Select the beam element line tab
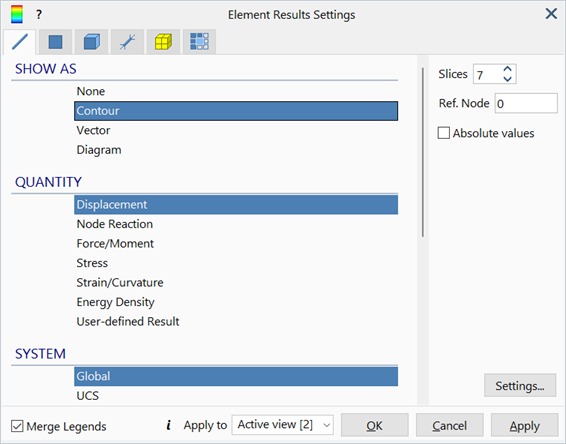 pyautogui.click(x=19, y=42)
